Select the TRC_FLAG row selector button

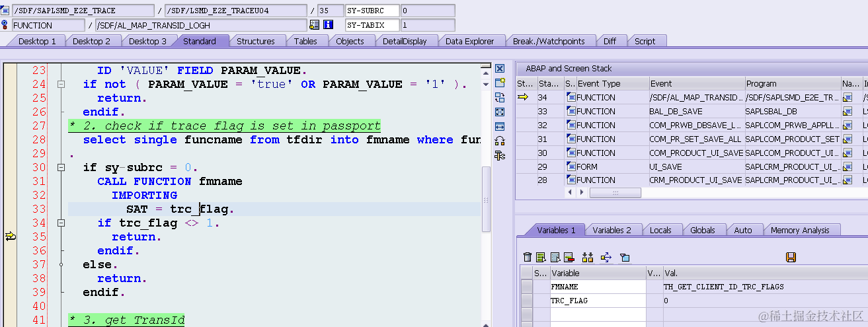[526, 301]
